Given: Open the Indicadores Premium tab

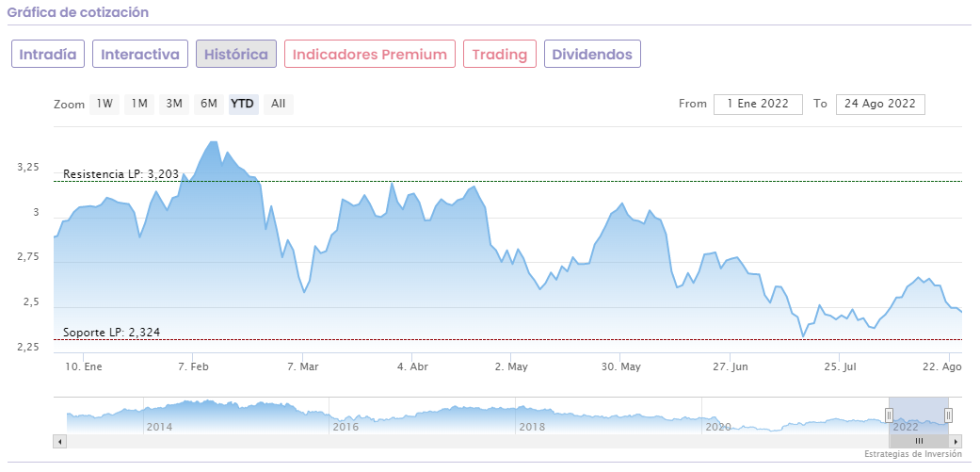Looking at the screenshot, I should pos(370,54).
